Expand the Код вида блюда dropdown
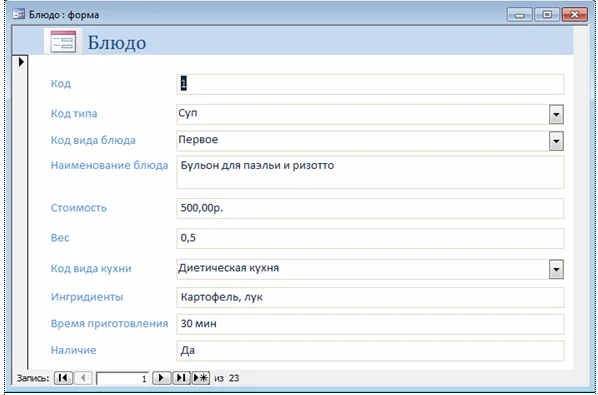The image size is (598, 395). (556, 141)
